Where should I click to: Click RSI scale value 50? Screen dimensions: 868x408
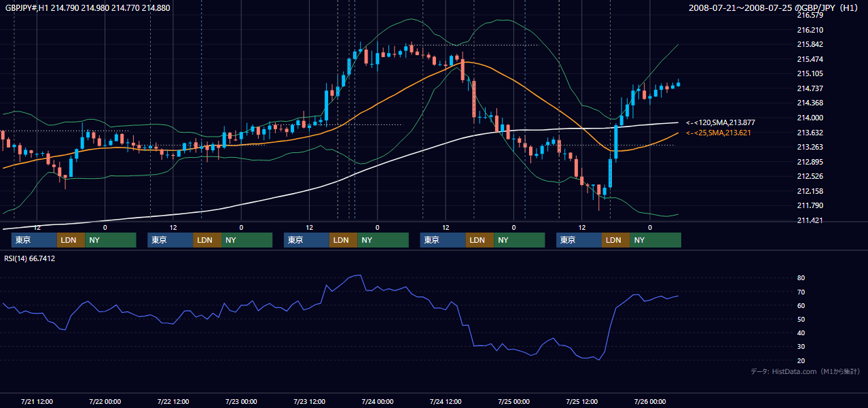(801, 319)
